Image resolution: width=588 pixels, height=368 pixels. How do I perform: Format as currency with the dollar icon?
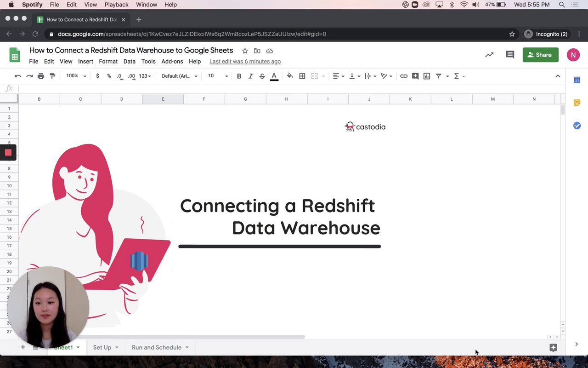pyautogui.click(x=97, y=76)
